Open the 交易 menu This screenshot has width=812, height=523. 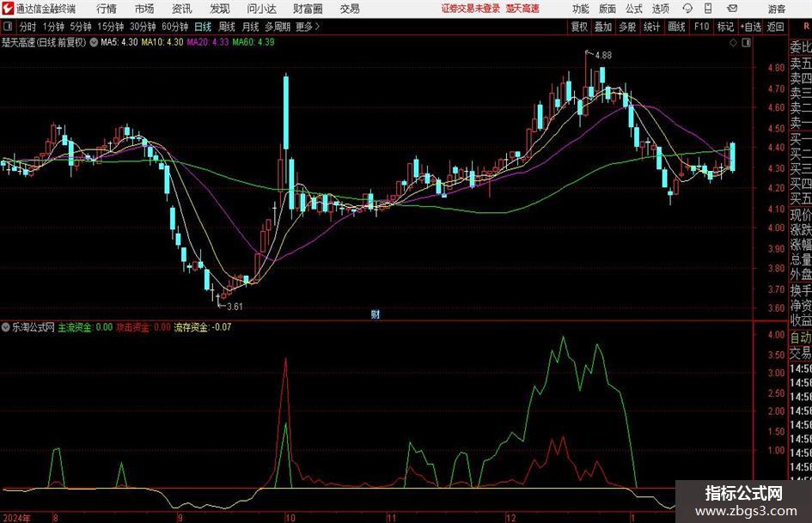[350, 9]
